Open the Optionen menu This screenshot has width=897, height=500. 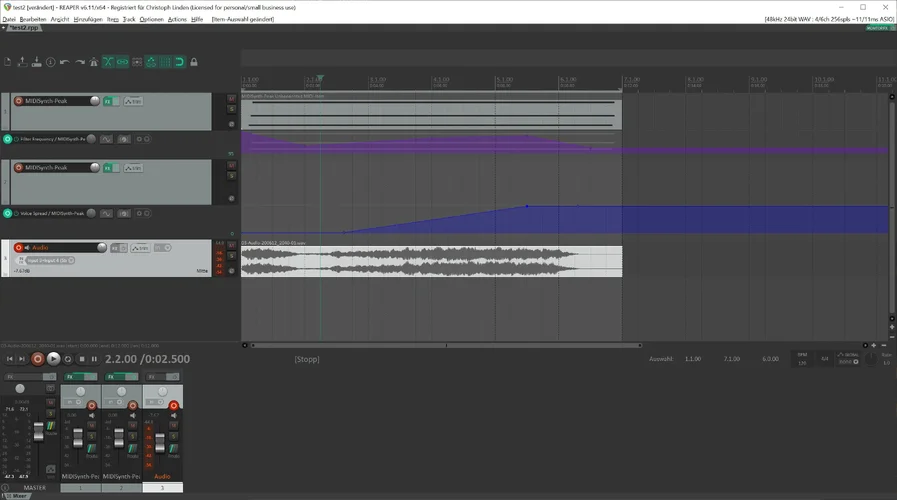152,19
